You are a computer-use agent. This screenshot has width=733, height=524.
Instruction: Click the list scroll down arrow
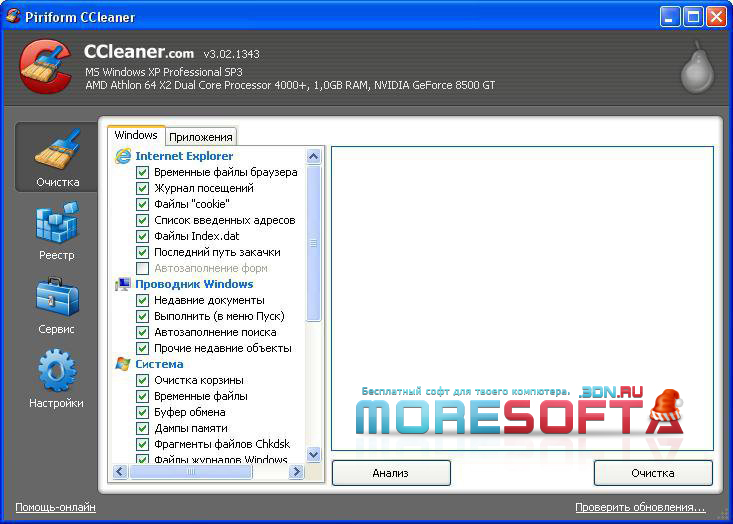[x=314, y=454]
